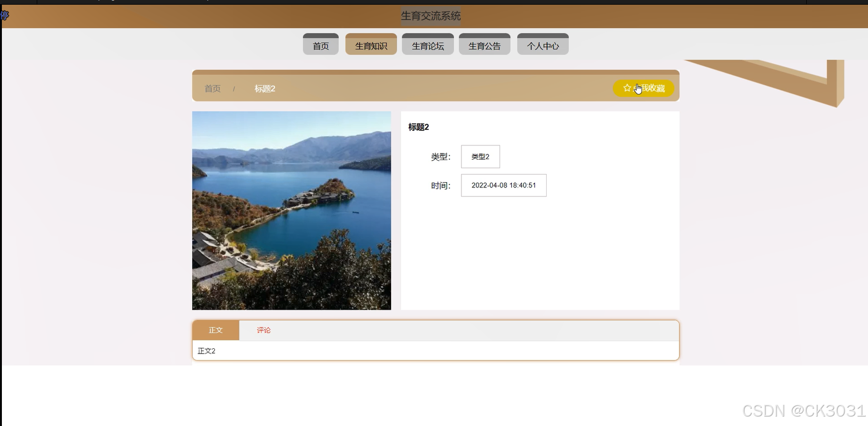868x426 pixels.
Task: Click the 标题2 heading in detail panel
Action: [418, 127]
